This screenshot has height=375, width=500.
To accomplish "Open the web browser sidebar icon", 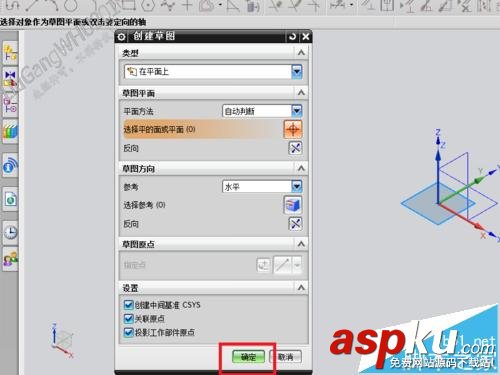I will (x=10, y=199).
